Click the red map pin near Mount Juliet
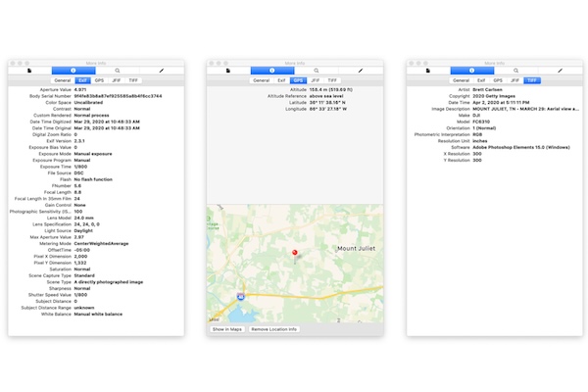Screen dimensions: 588x392 (x=295, y=254)
